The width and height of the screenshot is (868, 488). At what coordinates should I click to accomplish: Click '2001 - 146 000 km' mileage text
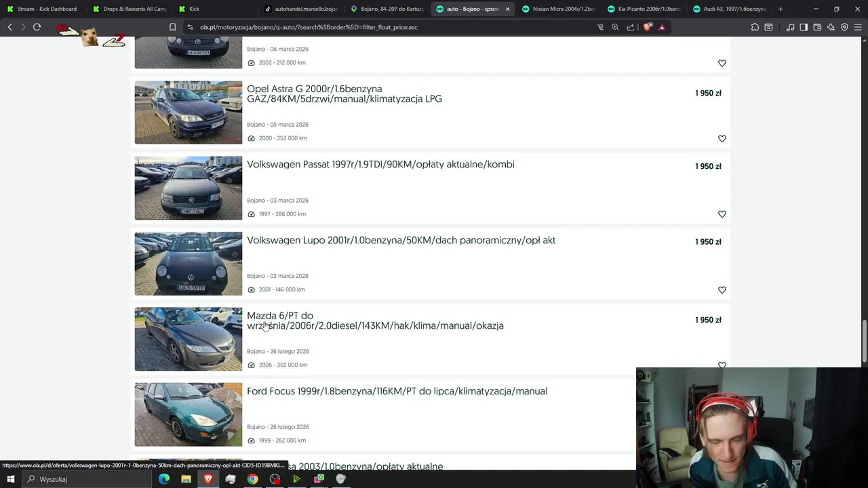coord(281,289)
